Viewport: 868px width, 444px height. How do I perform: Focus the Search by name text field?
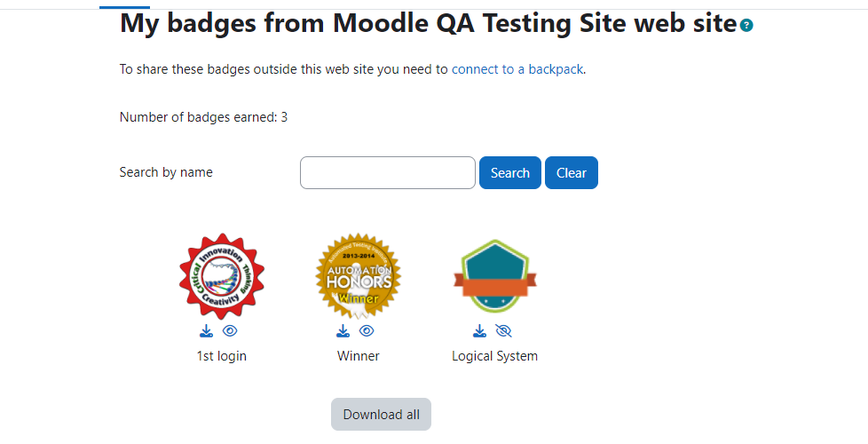click(x=388, y=173)
